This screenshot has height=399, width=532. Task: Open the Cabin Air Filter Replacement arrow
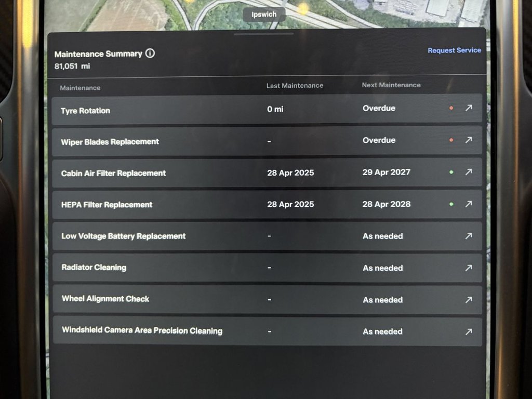(x=469, y=172)
